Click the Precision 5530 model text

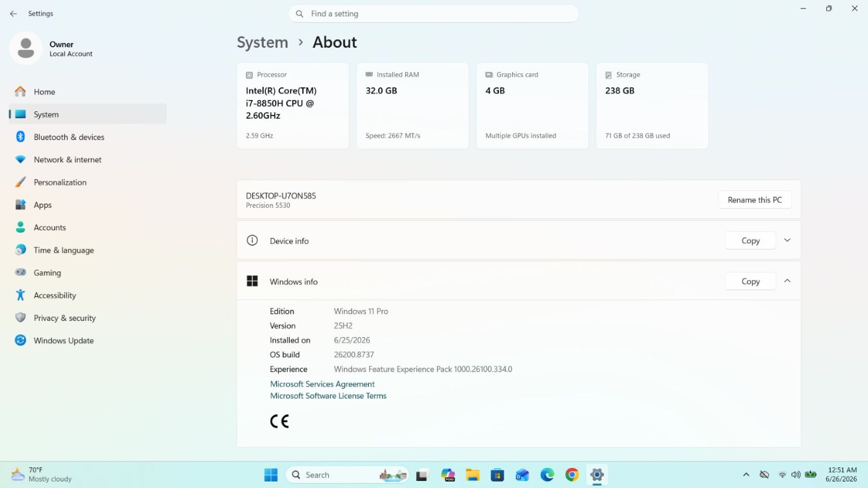point(268,205)
